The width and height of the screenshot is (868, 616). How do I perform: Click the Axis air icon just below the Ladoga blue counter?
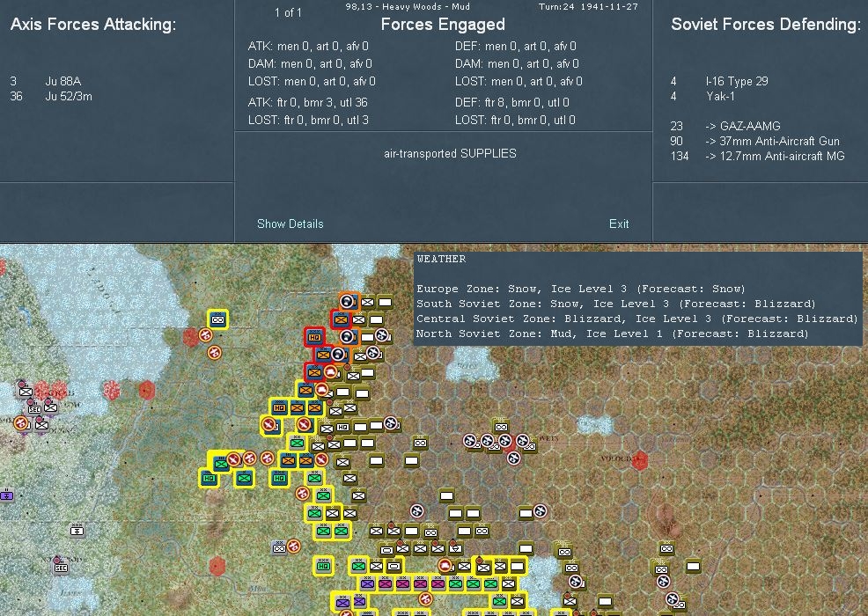[x=206, y=335]
